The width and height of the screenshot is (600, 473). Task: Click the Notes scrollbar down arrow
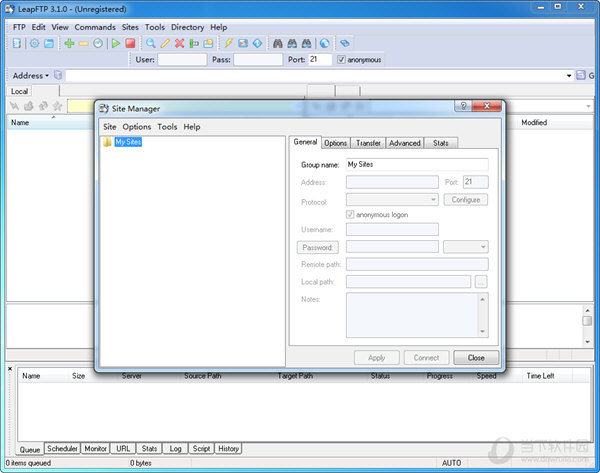click(483, 331)
